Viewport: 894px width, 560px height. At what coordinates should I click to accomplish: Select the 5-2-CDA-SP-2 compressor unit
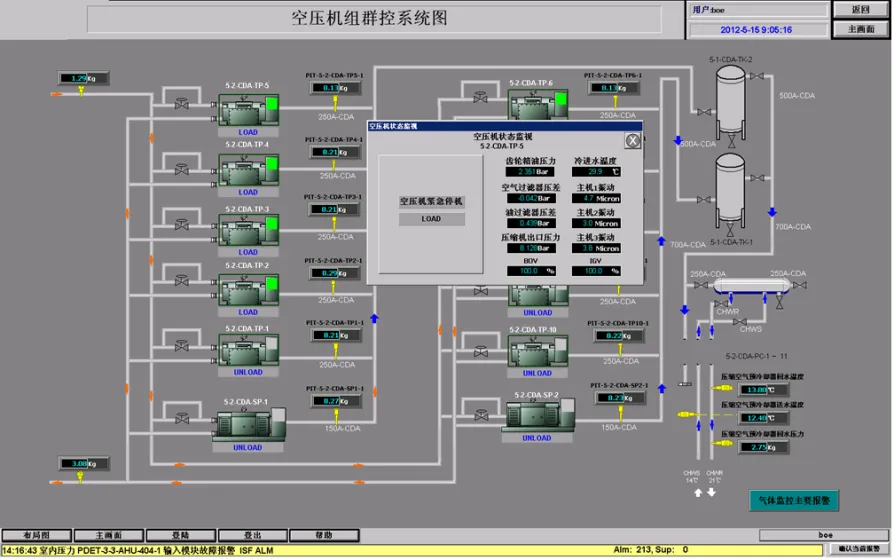click(x=537, y=416)
